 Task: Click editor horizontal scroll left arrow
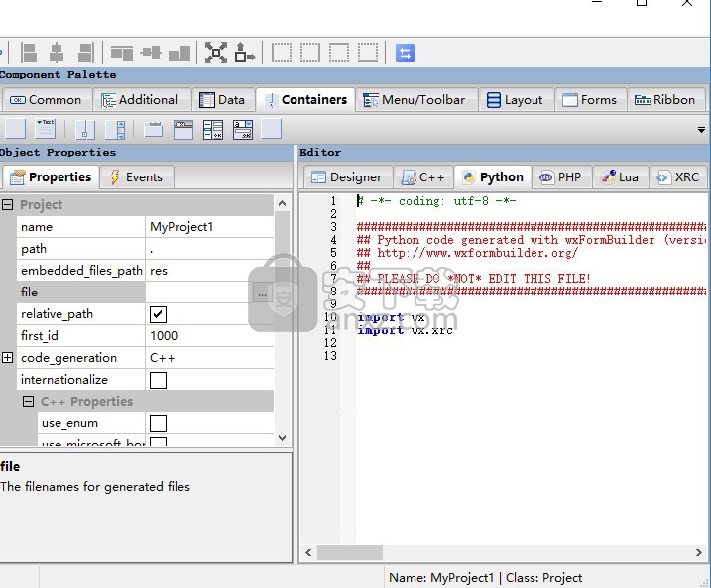point(308,552)
